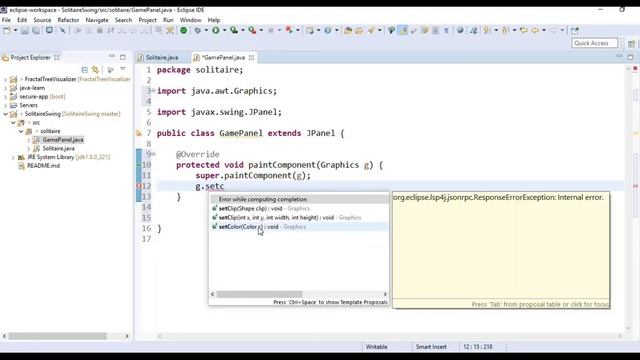The height and width of the screenshot is (360, 640).
Task: Open the Navigate menu
Action: point(97,20)
